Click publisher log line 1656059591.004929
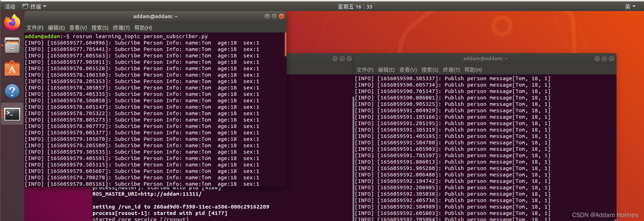 [453, 110]
